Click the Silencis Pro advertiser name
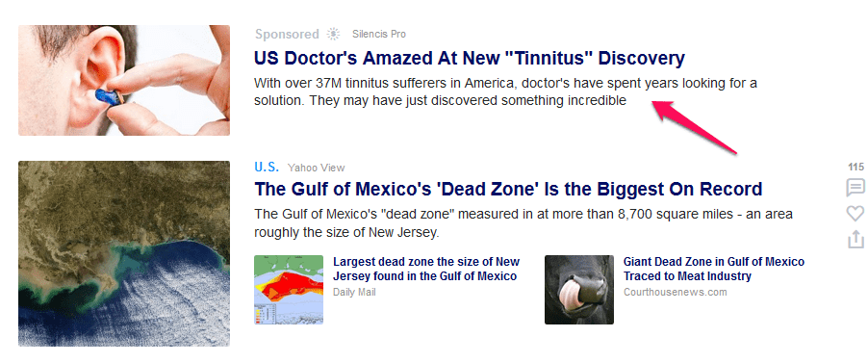The height and width of the screenshot is (363, 868). (379, 34)
